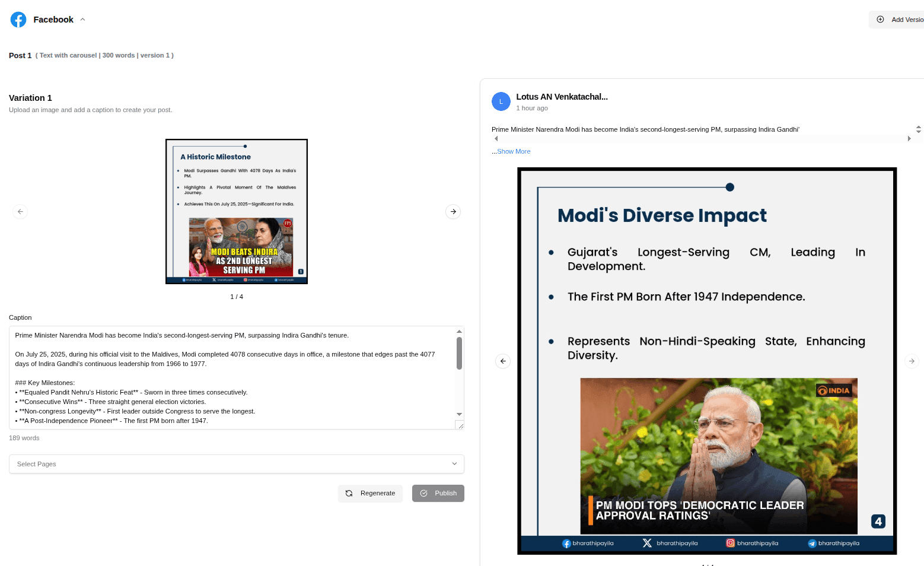This screenshot has height=566, width=924.
Task: Open the Add Version option
Action: [x=880, y=20]
